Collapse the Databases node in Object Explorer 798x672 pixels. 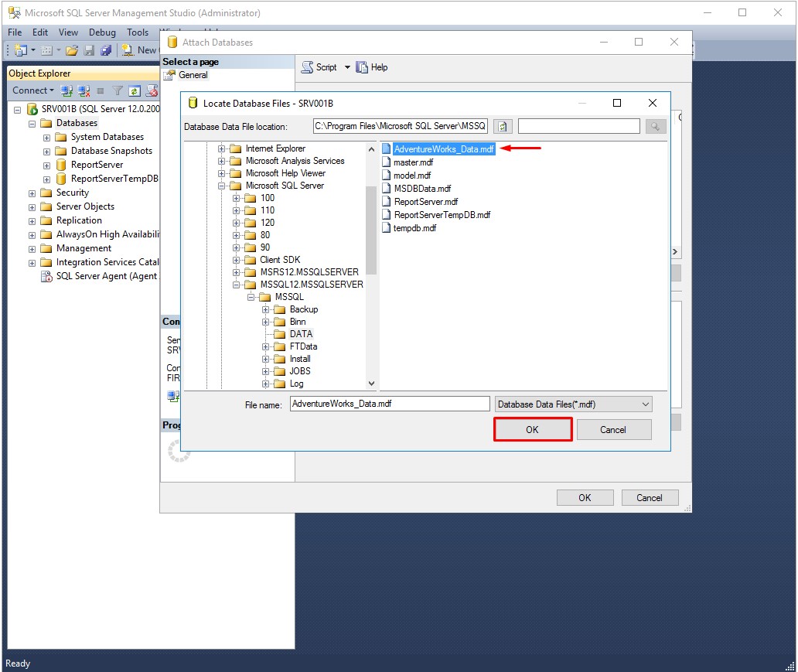tap(32, 123)
